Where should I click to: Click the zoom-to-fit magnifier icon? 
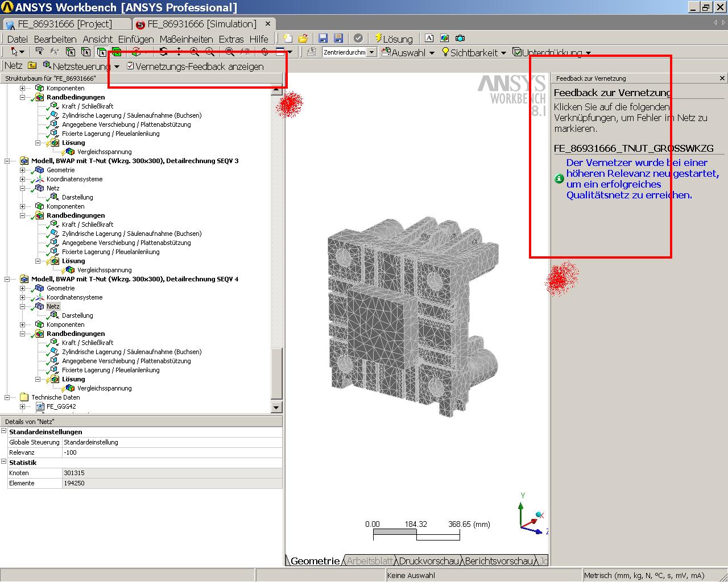click(230, 52)
